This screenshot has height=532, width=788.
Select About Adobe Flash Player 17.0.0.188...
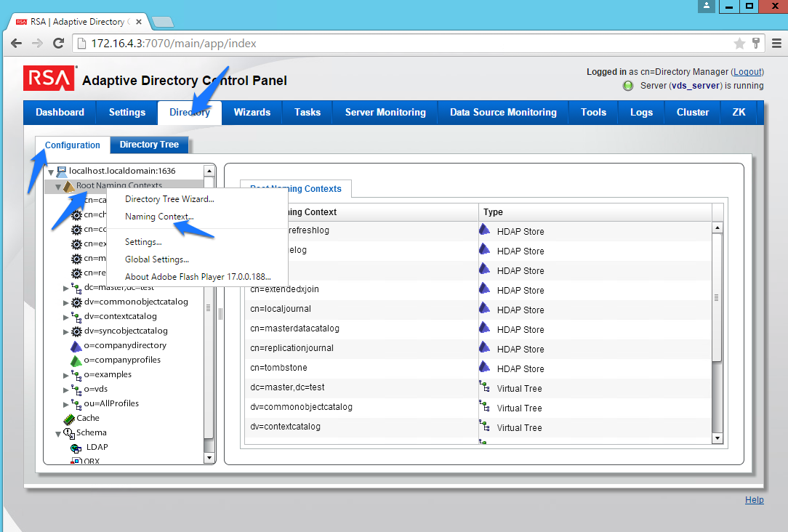pos(197,277)
